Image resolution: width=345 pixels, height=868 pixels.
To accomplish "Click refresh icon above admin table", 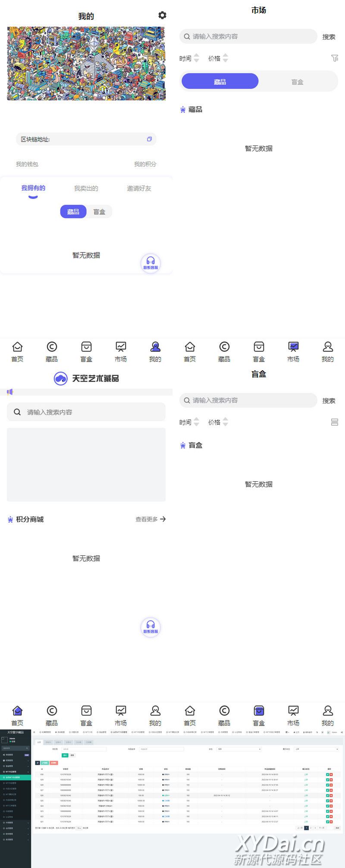I will tap(38, 763).
